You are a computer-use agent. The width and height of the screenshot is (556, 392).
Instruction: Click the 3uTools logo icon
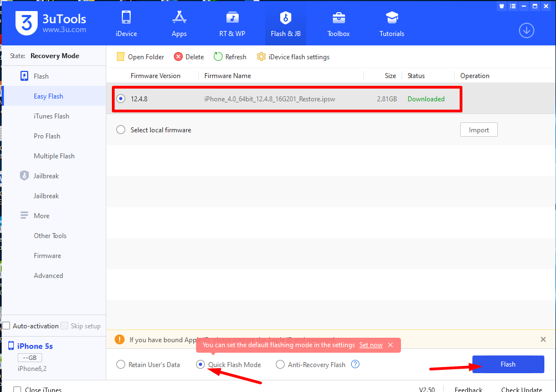(26, 23)
